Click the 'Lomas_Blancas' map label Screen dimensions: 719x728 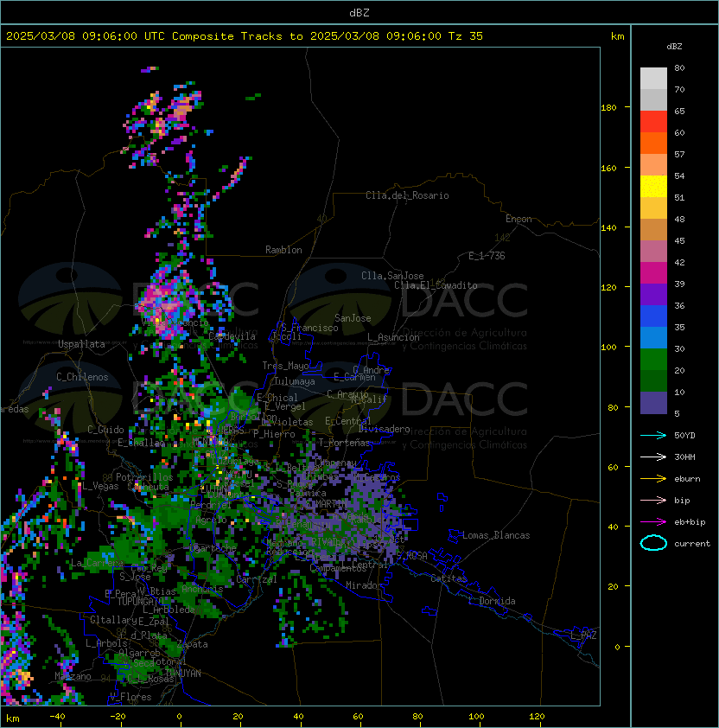[x=496, y=535]
